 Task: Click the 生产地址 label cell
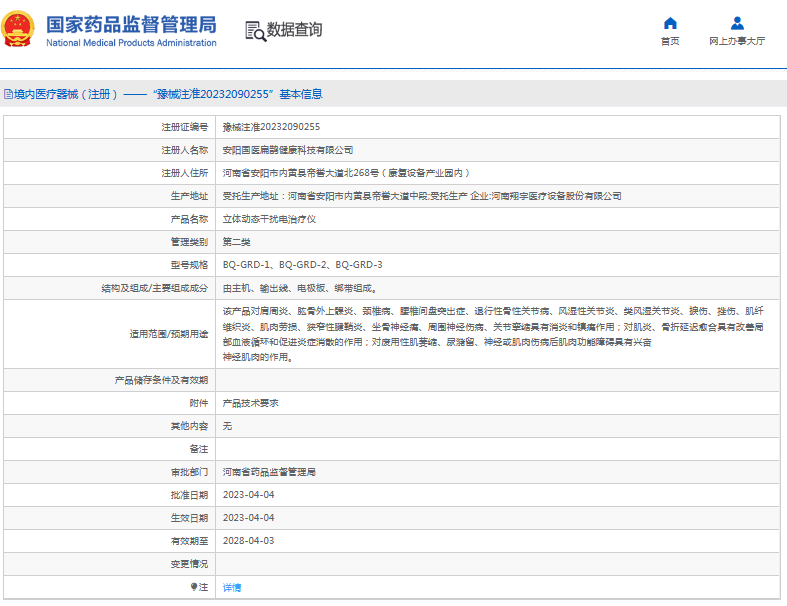pos(109,196)
